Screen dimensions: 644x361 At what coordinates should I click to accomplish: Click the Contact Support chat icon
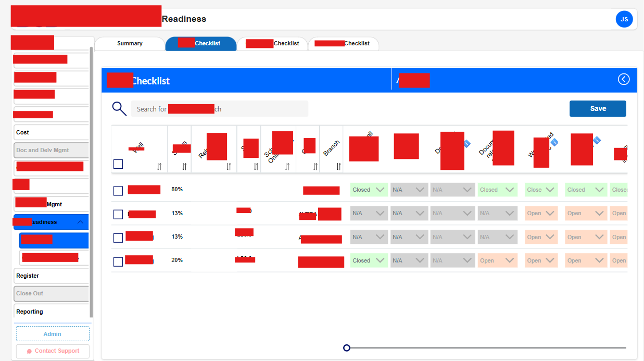[x=29, y=351]
